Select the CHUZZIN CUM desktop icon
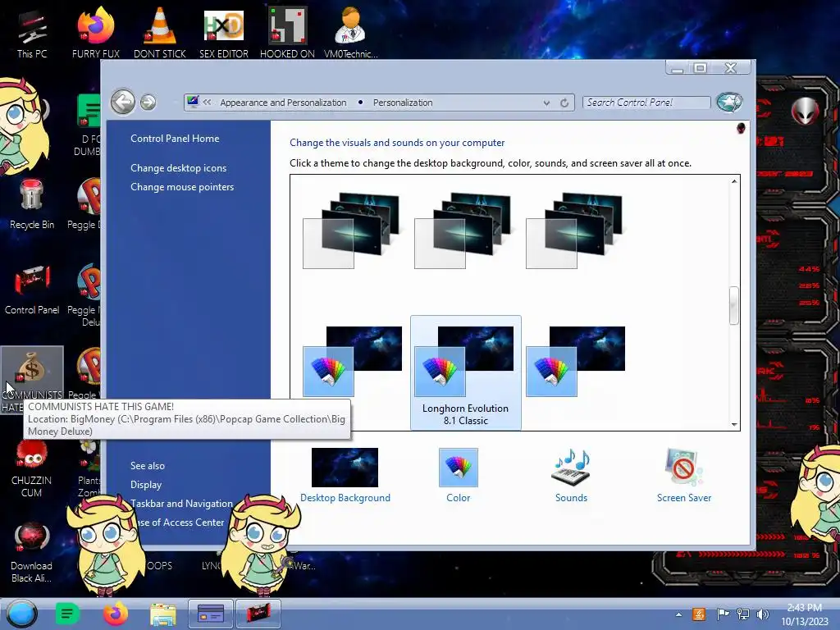The width and height of the screenshot is (840, 630). [32, 469]
